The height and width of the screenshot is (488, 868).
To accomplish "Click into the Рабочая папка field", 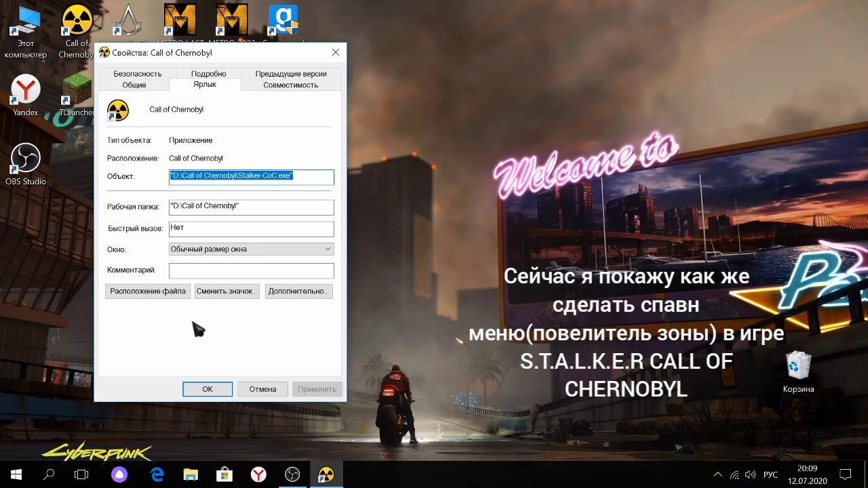I will (252, 207).
